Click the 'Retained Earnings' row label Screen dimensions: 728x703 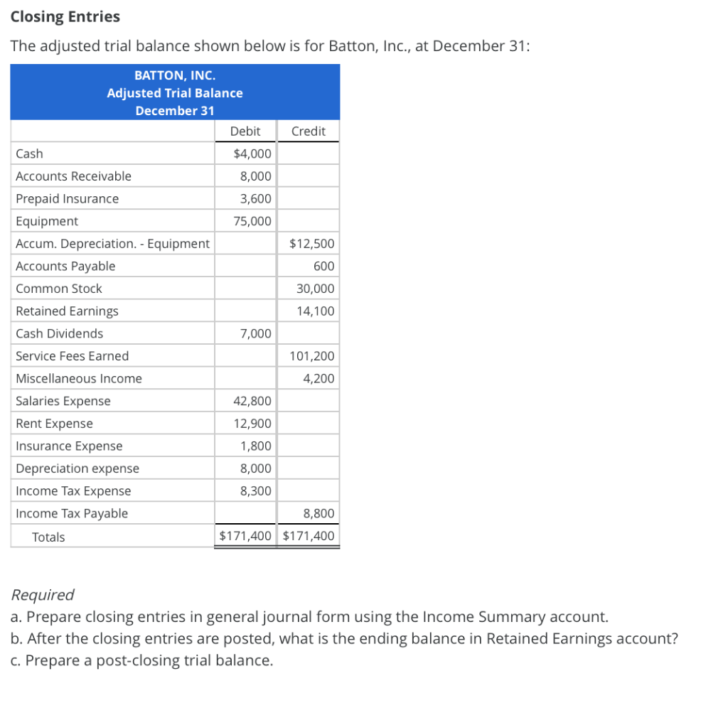click(x=67, y=311)
